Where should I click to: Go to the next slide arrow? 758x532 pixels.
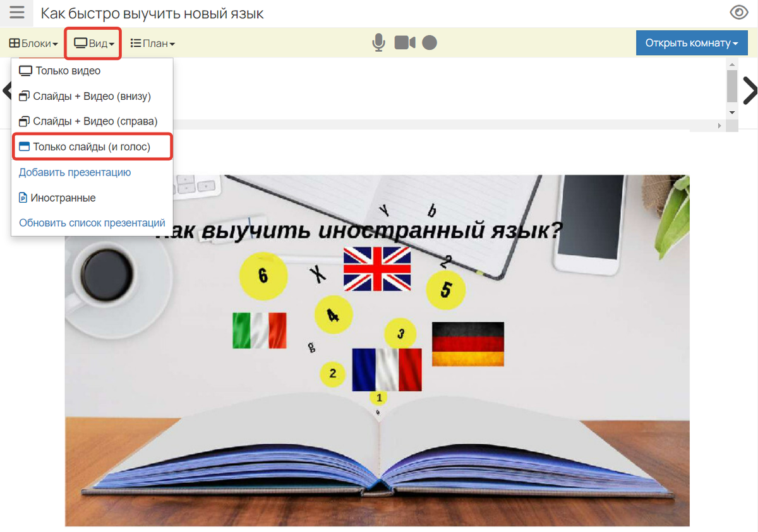pos(749,90)
